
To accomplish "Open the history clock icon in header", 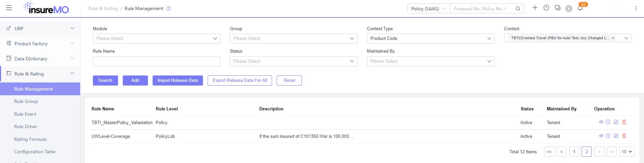I will (546, 8).
